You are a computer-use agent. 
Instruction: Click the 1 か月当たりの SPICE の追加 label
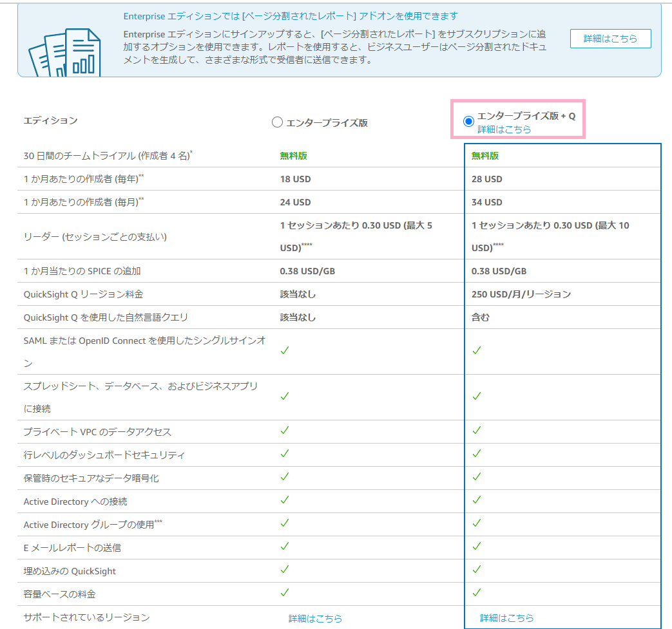tap(82, 271)
